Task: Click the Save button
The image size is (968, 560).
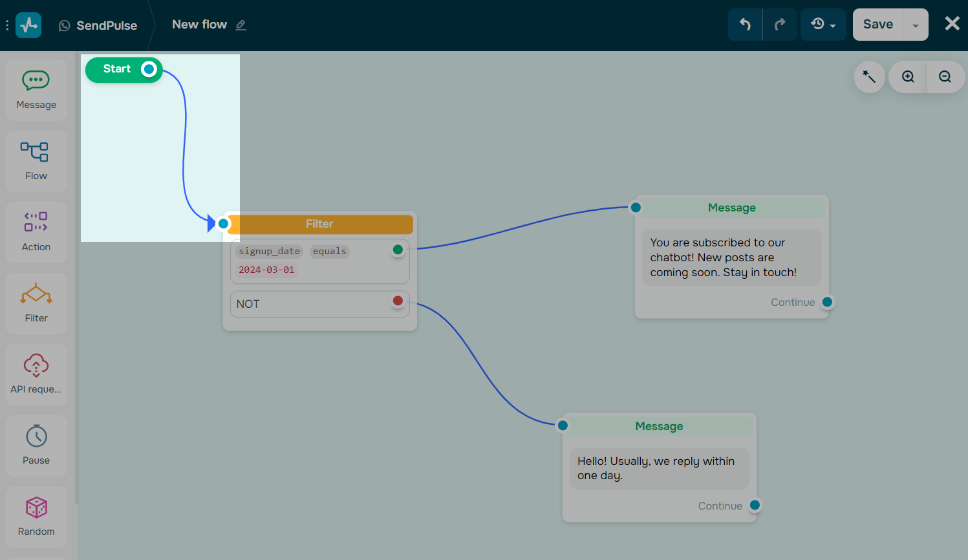Action: (877, 24)
